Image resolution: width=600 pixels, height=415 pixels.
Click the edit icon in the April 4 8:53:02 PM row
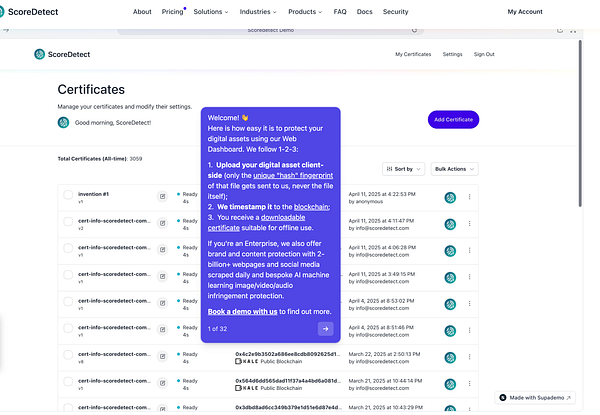pyautogui.click(x=163, y=303)
